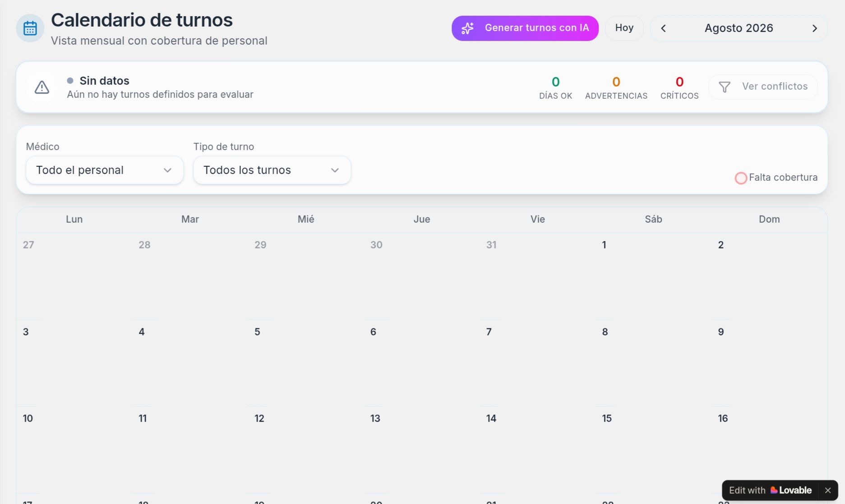This screenshot has height=504, width=845.
Task: Click the Jue column header
Action: tap(422, 220)
